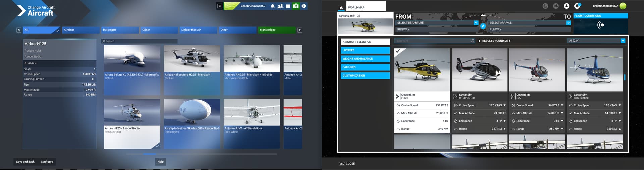Open the chat speech bubble icon
This screenshot has width=644, height=170.
pos(288,6)
